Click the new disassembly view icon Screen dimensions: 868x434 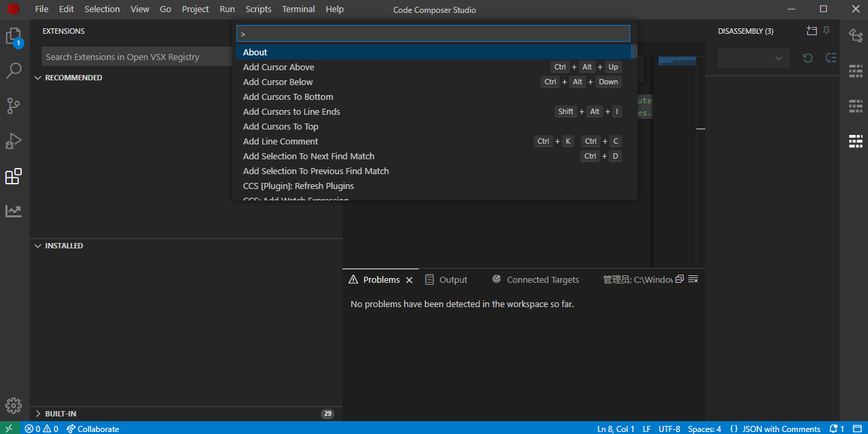pos(811,31)
